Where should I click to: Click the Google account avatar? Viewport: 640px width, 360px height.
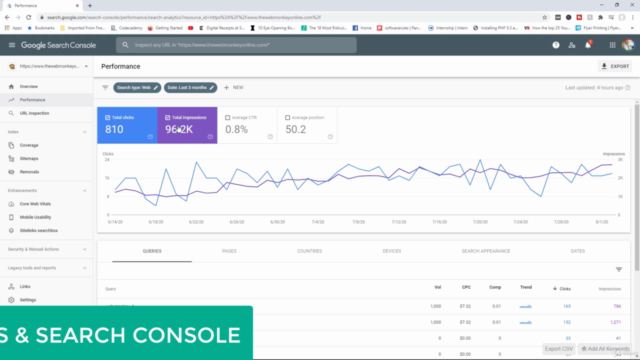[628, 45]
